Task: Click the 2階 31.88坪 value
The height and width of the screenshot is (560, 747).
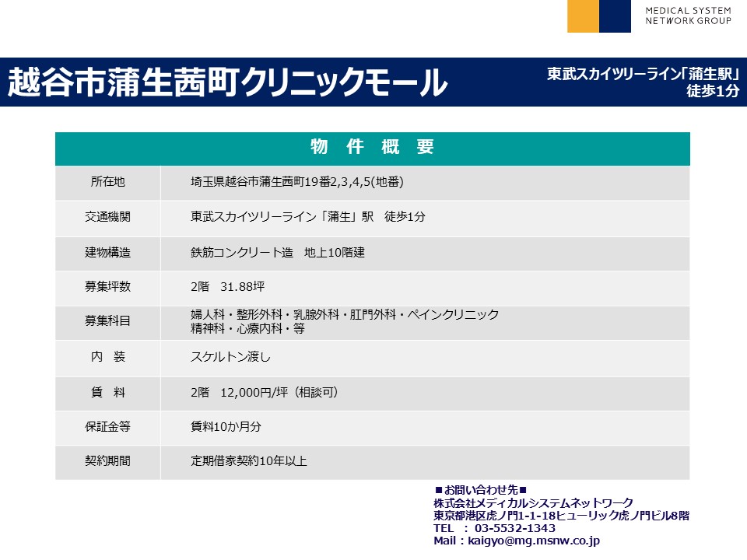Action: click(x=228, y=287)
